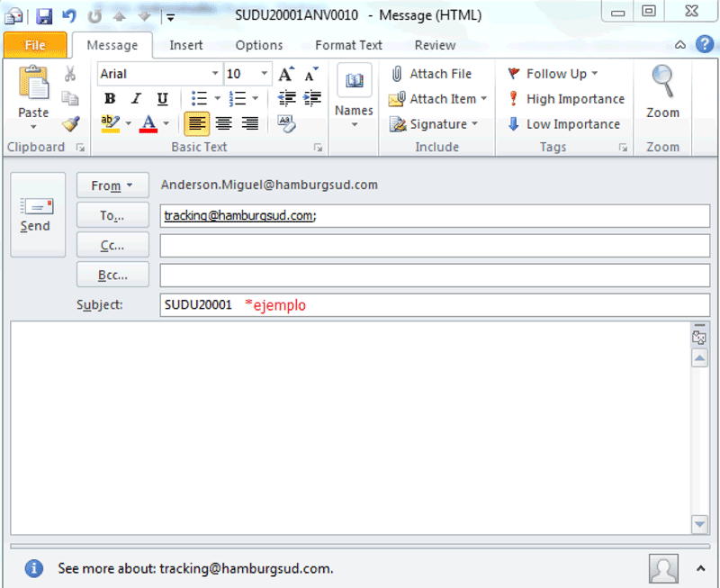Switch to the Insert tab
This screenshot has width=720, height=588.
(186, 45)
